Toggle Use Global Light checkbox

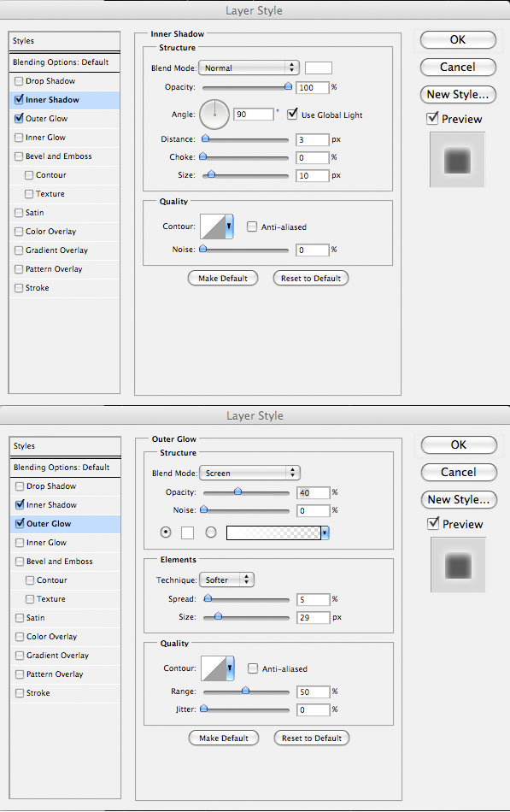pyautogui.click(x=292, y=114)
